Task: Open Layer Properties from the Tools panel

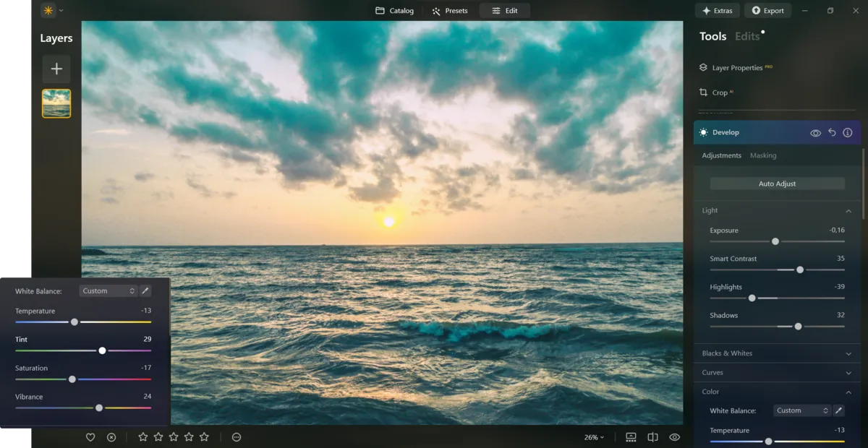Action: tap(736, 68)
